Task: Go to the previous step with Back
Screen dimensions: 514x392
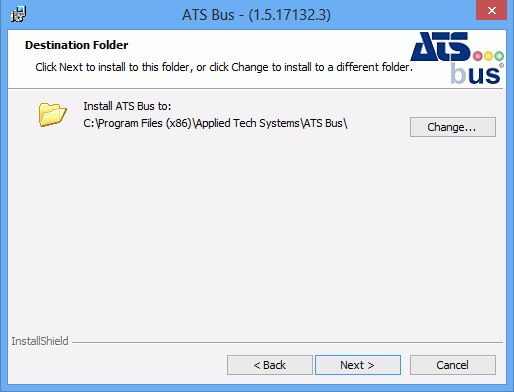Action: coord(270,365)
